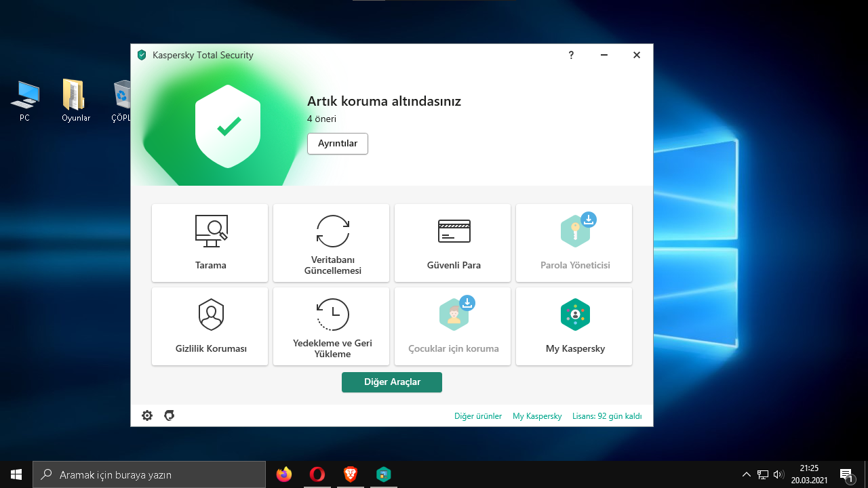The height and width of the screenshot is (488, 868).
Task: Select the Recycle Bin desktop icon
Action: tap(122, 102)
